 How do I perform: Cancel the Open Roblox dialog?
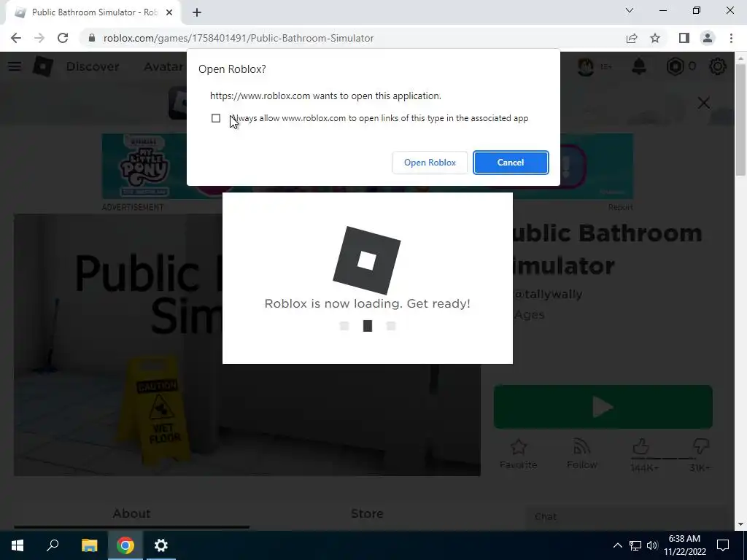(x=510, y=163)
